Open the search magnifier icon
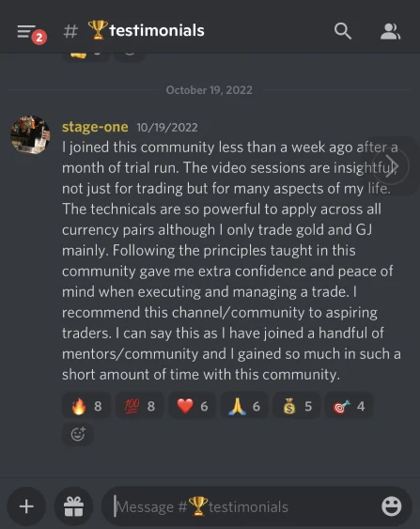420x529 pixels. click(343, 31)
